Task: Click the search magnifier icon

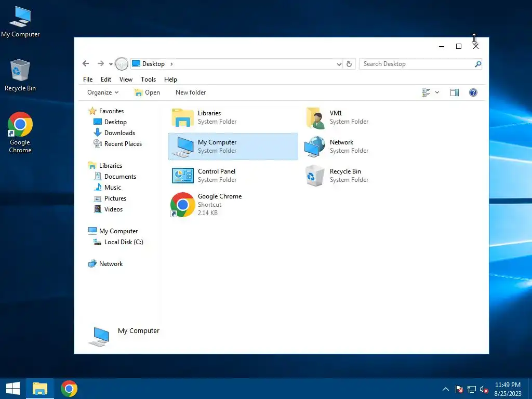Action: 478,64
